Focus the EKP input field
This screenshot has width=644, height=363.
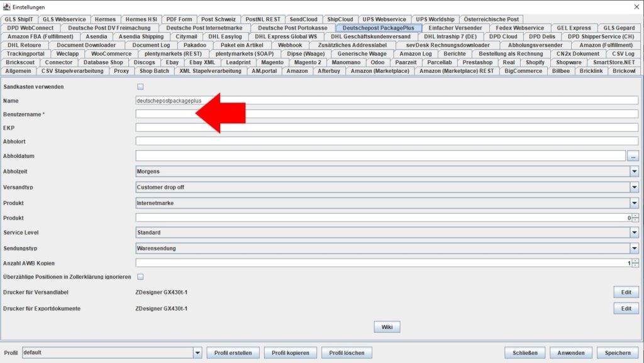[387, 128]
